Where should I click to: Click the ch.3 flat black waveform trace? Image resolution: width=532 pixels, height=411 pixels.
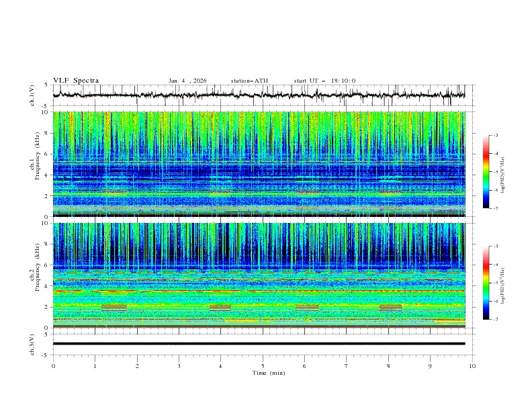(259, 344)
